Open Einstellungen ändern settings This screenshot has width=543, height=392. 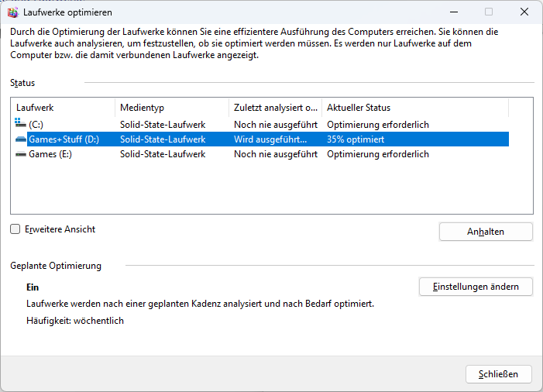coord(476,287)
